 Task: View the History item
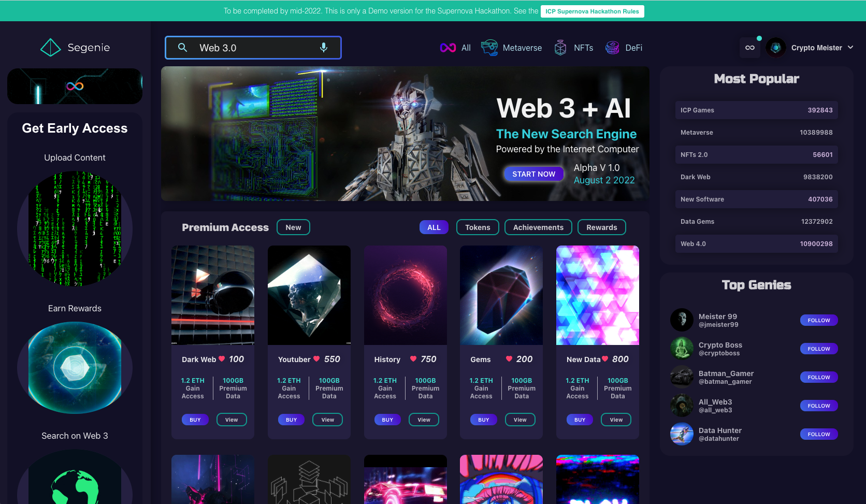[424, 420]
